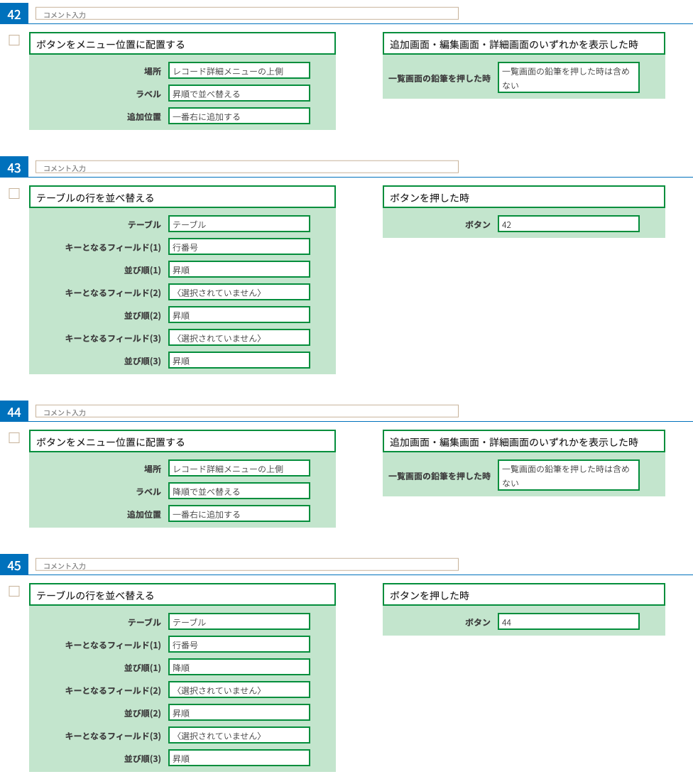Screen dimensions: 693x784
Task: Edit pencil condition field in row 44
Action: click(x=569, y=475)
